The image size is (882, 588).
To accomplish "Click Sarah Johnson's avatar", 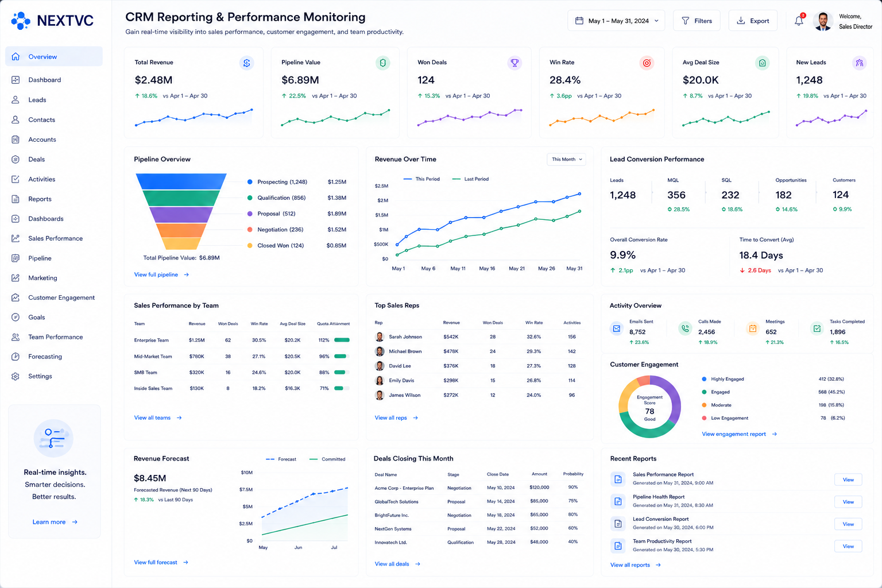I will pos(380,337).
